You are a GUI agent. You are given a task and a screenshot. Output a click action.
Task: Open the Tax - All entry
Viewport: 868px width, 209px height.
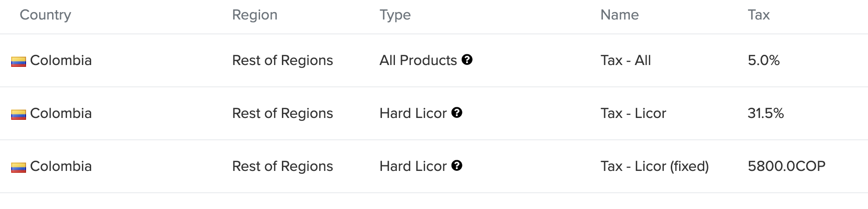click(x=625, y=60)
